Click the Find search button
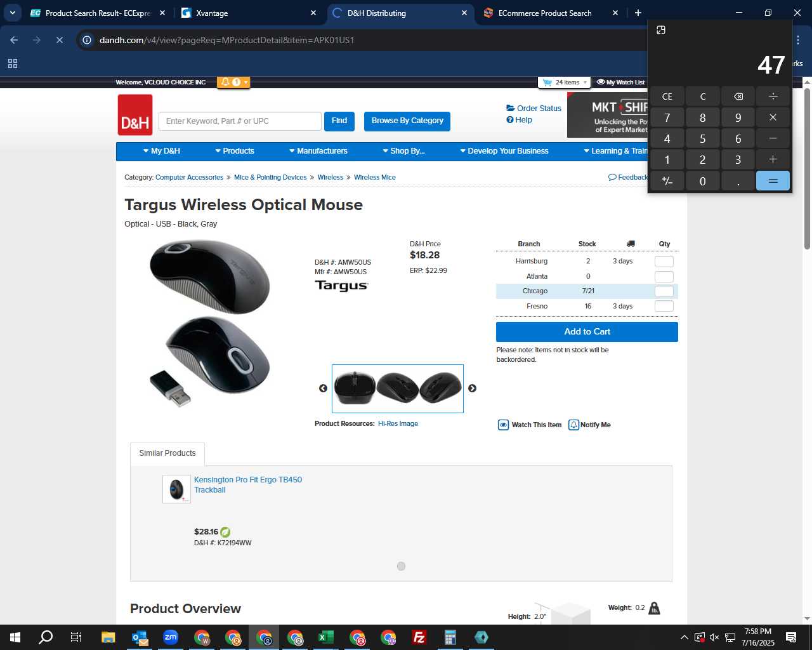The width and height of the screenshot is (812, 650). pyautogui.click(x=339, y=121)
